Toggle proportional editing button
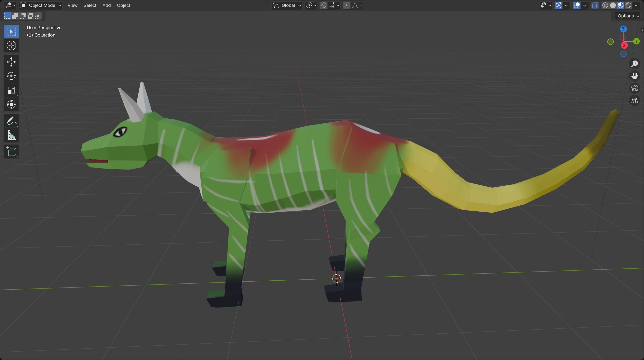This screenshot has width=644, height=360. [x=346, y=5]
